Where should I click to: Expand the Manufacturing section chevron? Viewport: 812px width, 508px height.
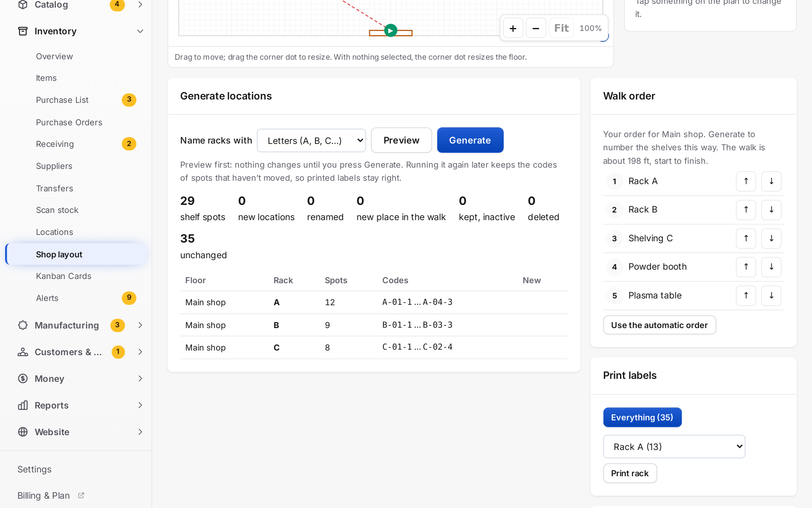coord(140,325)
